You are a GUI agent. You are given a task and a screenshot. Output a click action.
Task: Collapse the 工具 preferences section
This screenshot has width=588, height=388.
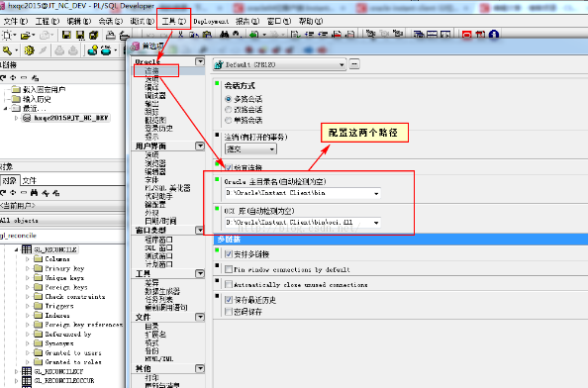[200, 273]
